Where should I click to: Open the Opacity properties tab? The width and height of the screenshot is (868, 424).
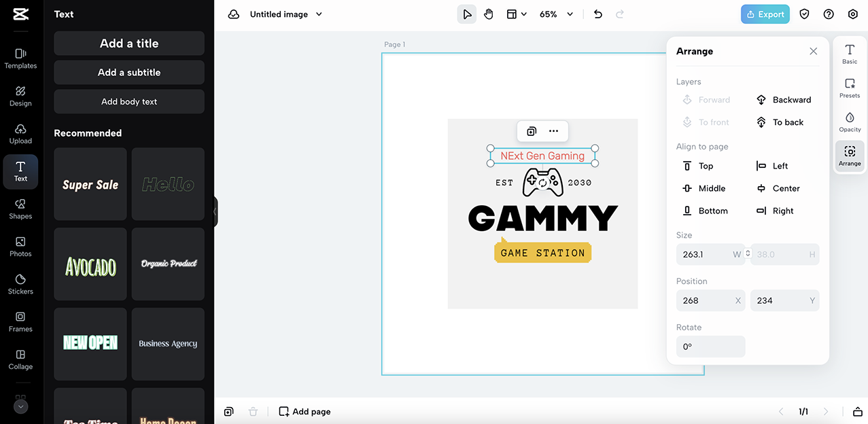pyautogui.click(x=850, y=122)
